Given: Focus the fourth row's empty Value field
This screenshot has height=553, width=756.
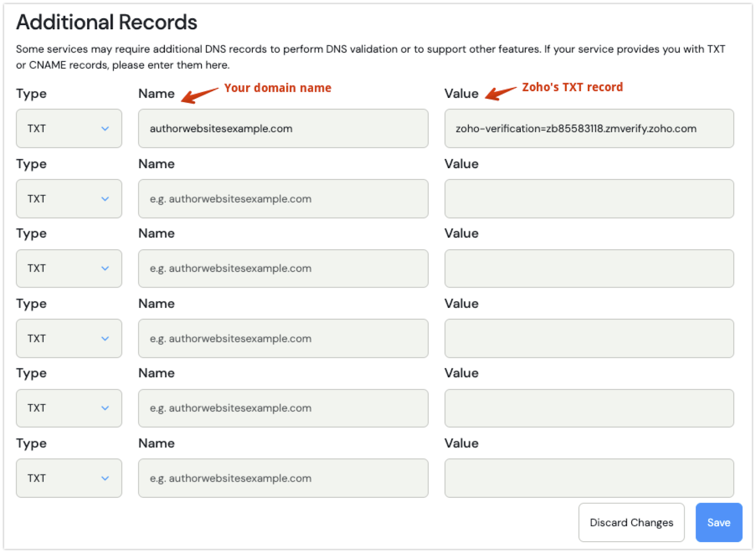Looking at the screenshot, I should coord(589,339).
